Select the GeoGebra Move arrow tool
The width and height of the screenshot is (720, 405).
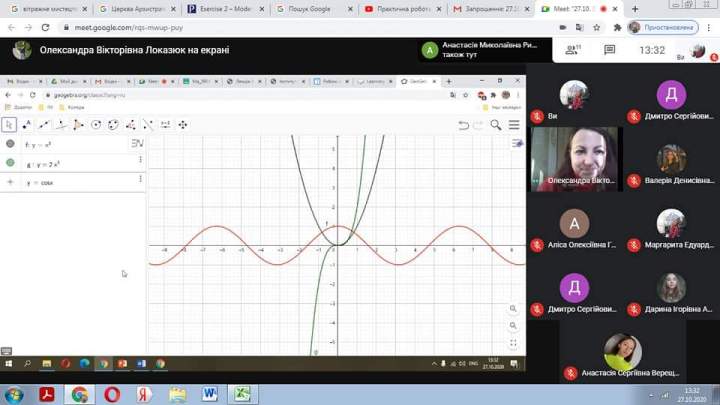coord(9,124)
